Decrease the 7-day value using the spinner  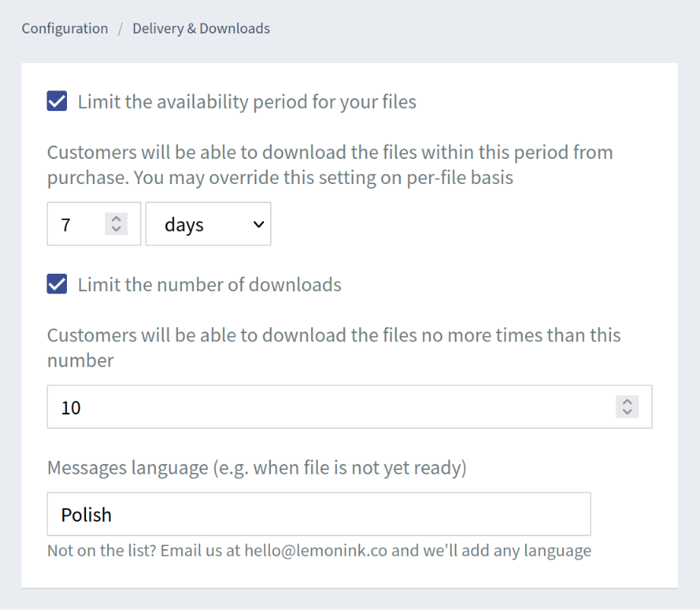point(116,228)
